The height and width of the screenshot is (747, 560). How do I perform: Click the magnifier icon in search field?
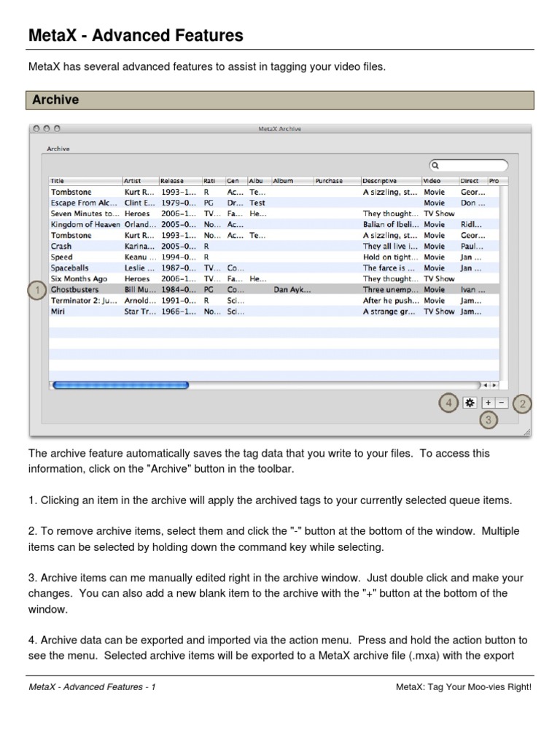(435, 166)
